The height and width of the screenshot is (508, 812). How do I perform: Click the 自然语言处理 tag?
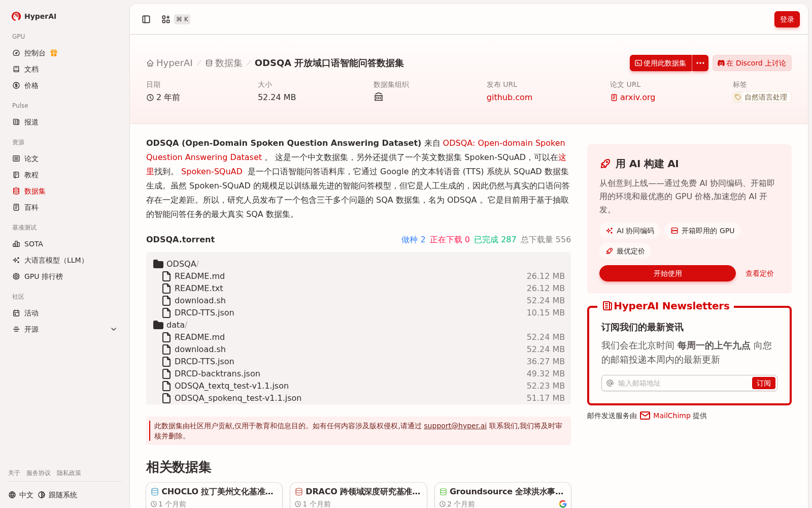click(762, 97)
